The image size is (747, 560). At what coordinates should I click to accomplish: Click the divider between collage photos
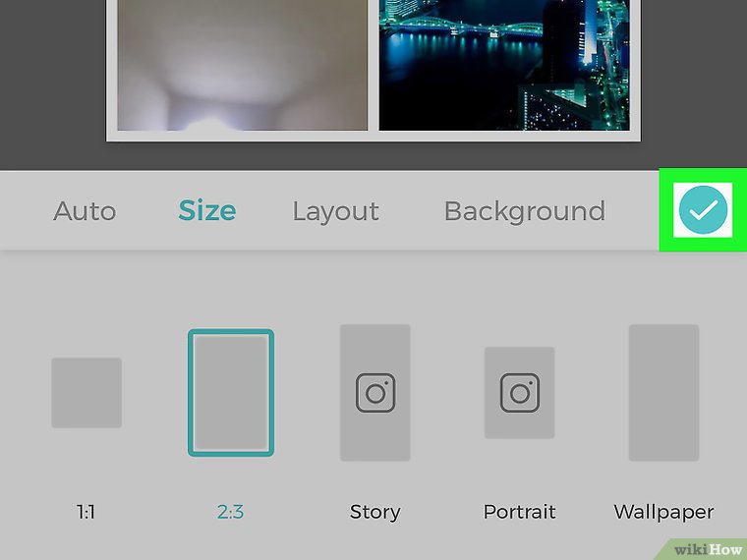(373, 65)
